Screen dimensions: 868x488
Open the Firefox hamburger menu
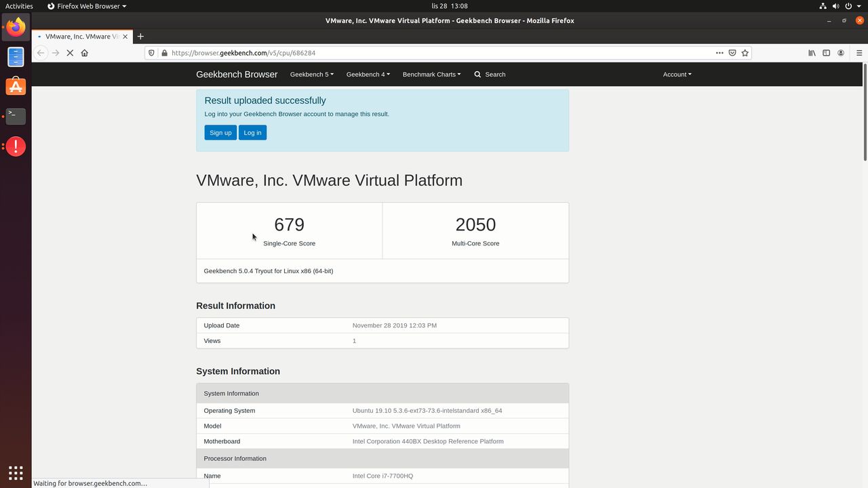[859, 53]
